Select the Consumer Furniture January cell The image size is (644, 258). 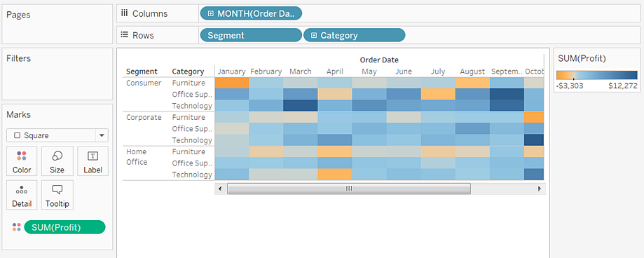pos(232,83)
